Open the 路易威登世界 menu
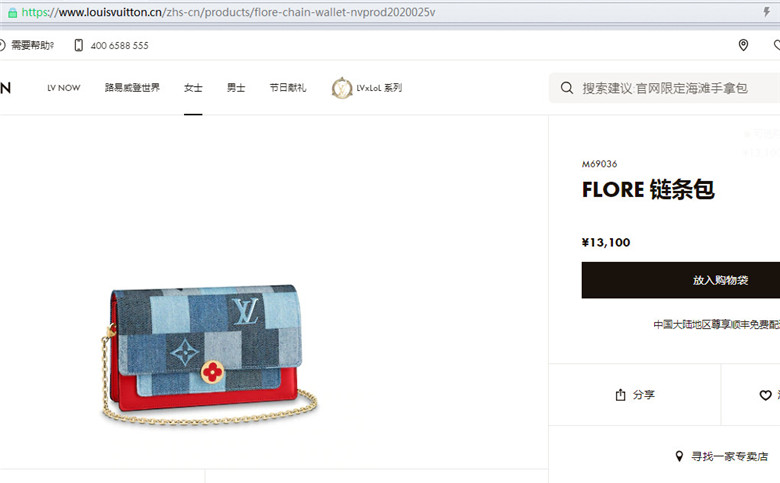 click(x=132, y=88)
